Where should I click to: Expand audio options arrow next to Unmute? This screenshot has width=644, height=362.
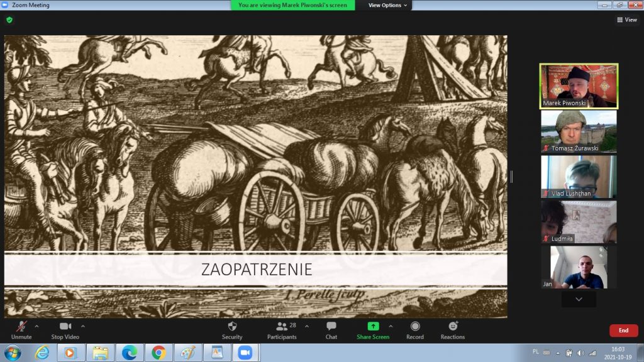click(36, 326)
